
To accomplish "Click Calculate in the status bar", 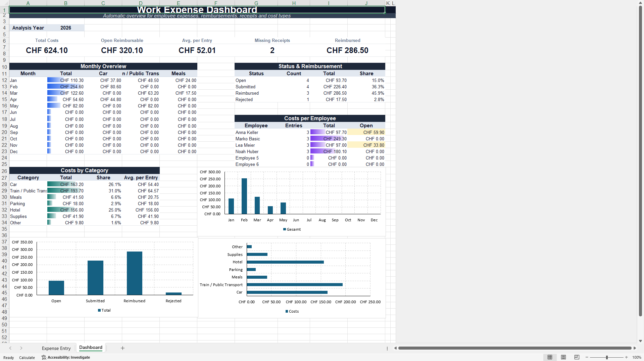I will (x=27, y=358).
